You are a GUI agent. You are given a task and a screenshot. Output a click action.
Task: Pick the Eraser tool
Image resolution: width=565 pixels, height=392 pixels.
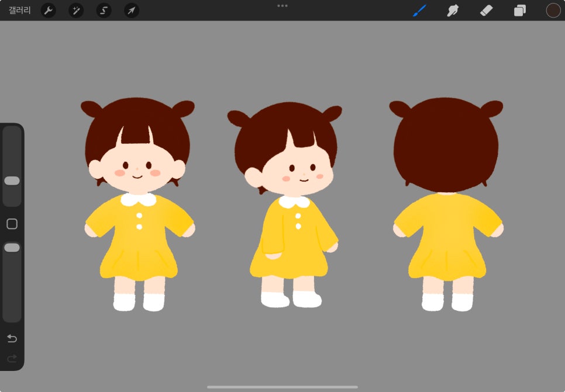[x=486, y=11]
